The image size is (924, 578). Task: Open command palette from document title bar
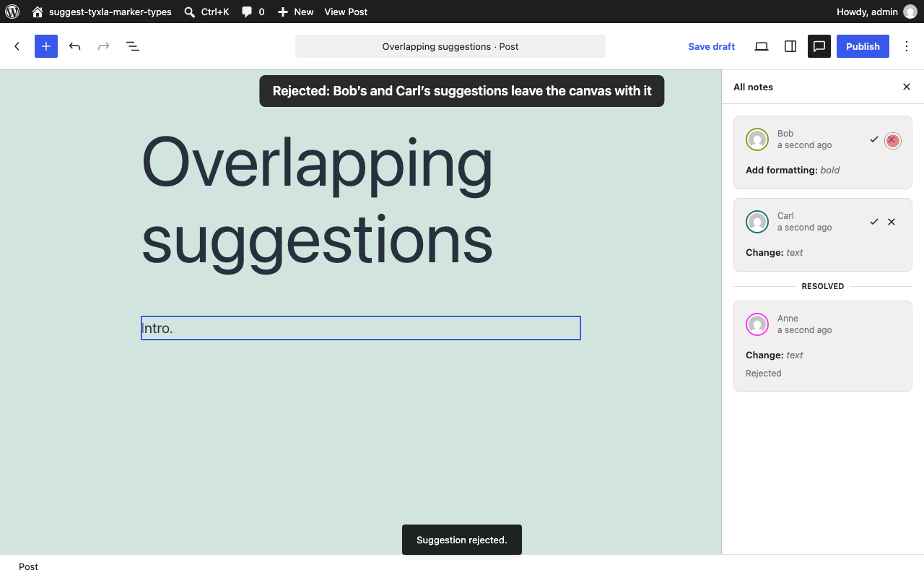click(450, 46)
